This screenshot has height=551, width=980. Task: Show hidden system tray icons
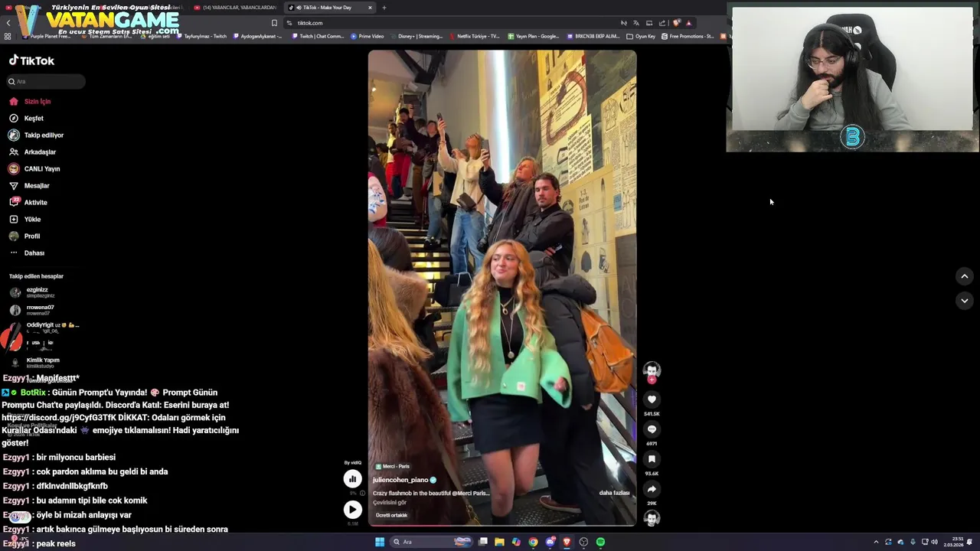coord(876,542)
